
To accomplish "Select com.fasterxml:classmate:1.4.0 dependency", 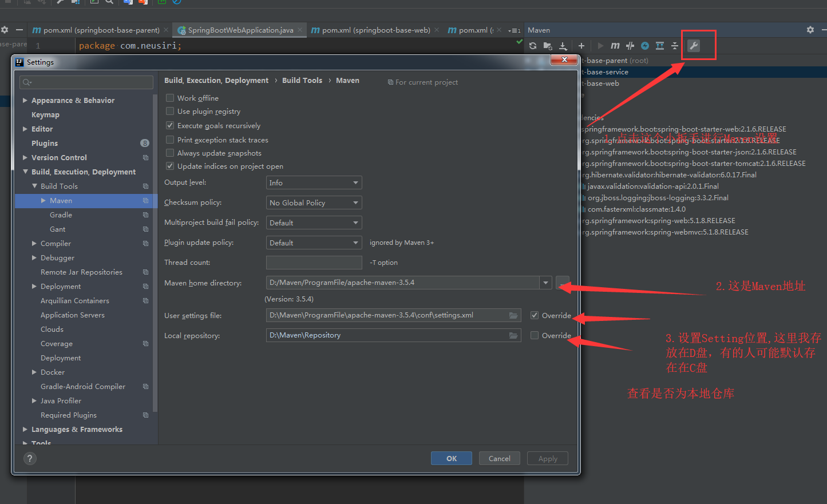I will point(636,209).
